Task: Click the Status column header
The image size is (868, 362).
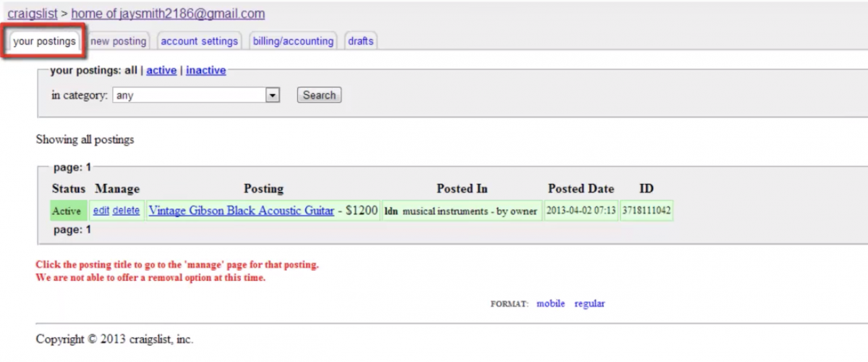Action: (x=69, y=188)
